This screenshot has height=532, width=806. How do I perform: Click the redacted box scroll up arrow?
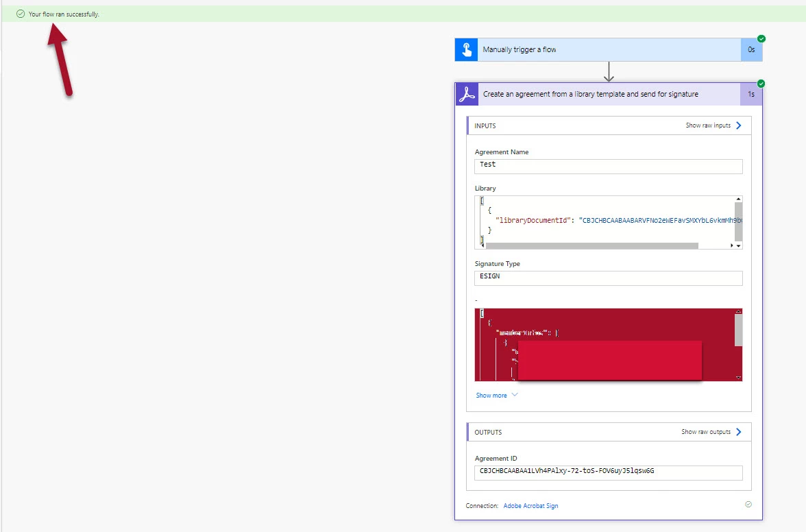click(738, 311)
